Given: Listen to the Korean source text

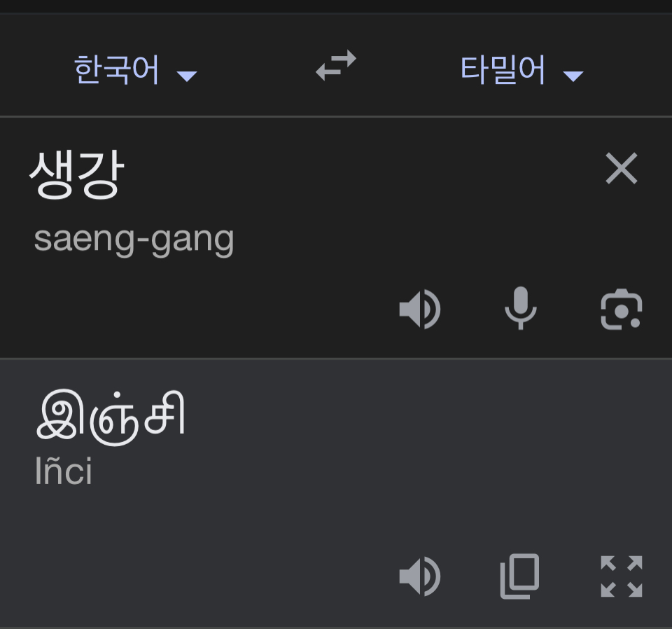Looking at the screenshot, I should click(x=419, y=309).
